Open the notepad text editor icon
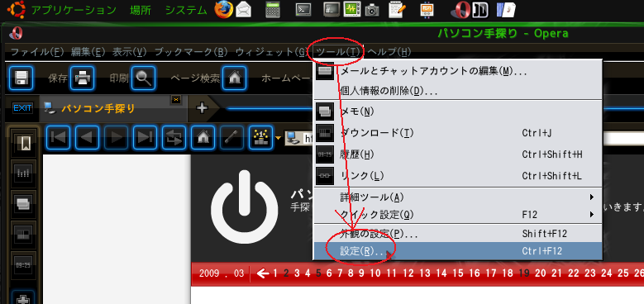 (x=398, y=9)
